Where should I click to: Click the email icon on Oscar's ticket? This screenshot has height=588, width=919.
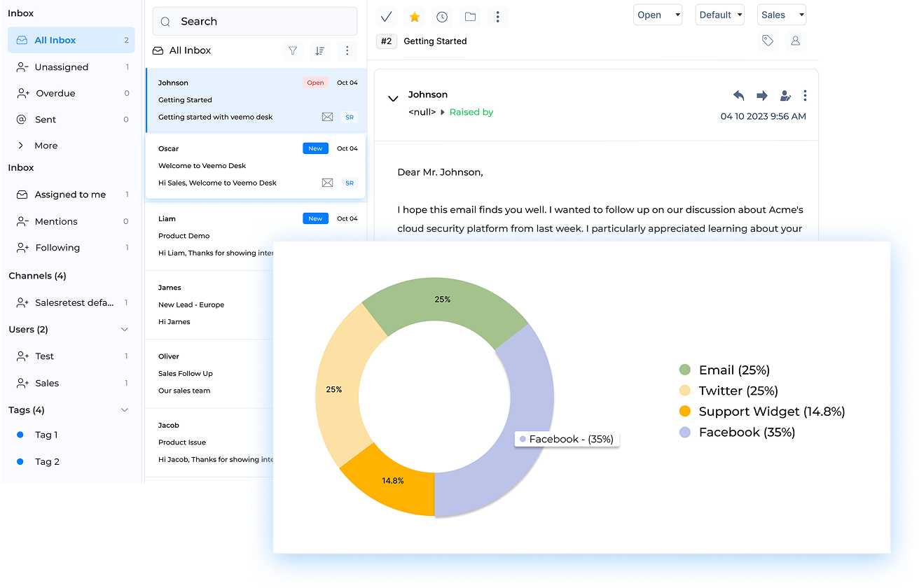(327, 183)
